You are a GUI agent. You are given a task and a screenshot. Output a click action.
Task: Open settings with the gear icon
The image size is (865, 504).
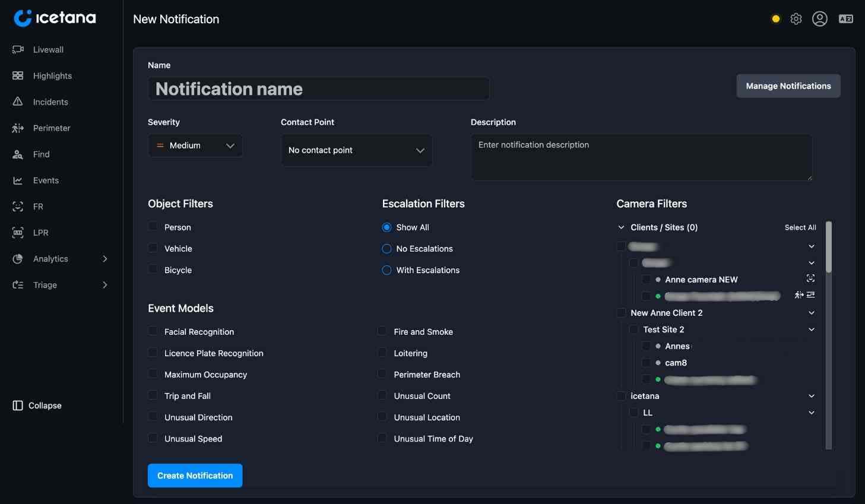point(796,19)
